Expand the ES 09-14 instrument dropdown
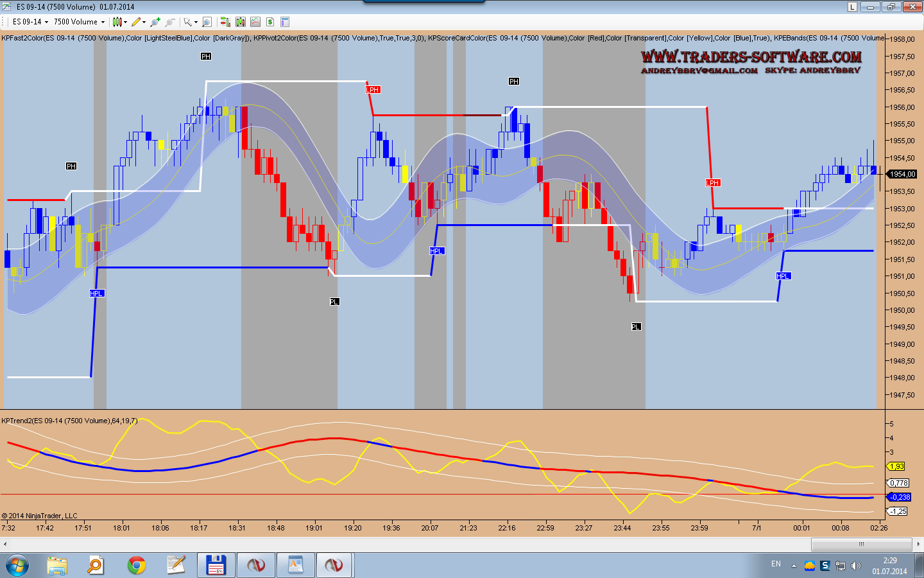 coord(30,22)
